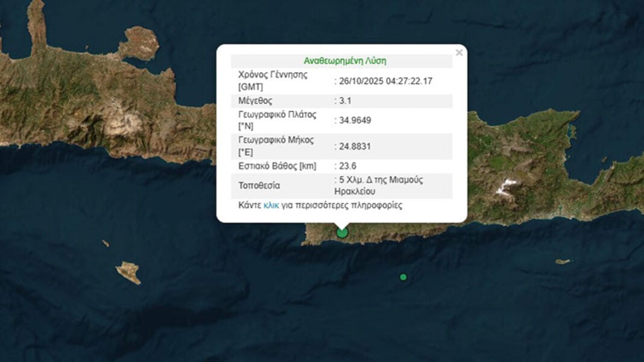Click the small Chrysi island southeast of Crete
The width and height of the screenshot is (644, 362).
tap(563, 261)
